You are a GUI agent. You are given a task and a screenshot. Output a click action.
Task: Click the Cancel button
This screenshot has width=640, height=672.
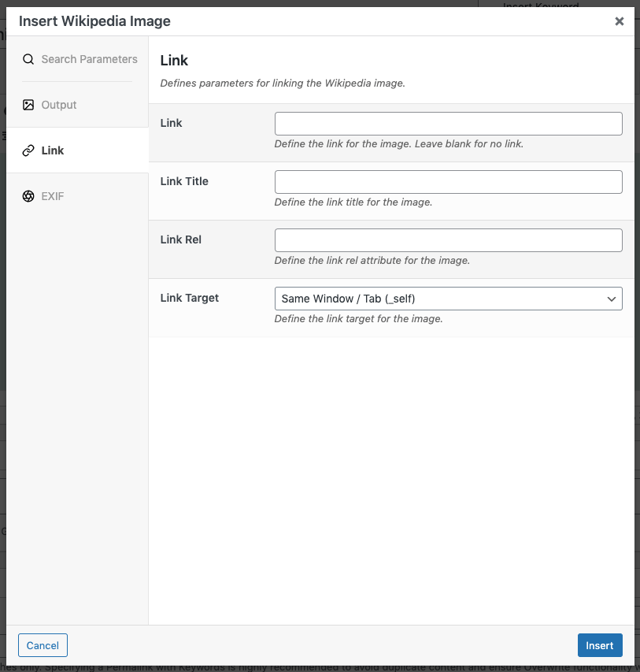pyautogui.click(x=43, y=645)
